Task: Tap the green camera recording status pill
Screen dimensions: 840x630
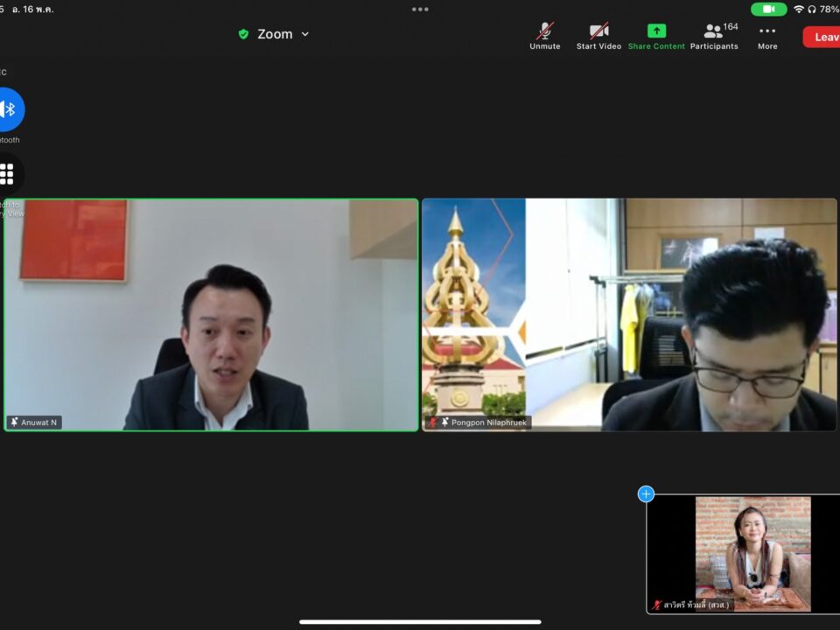Action: [x=769, y=9]
